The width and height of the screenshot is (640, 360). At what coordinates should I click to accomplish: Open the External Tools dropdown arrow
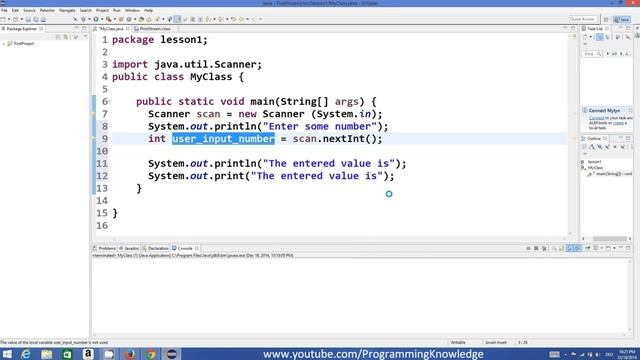115,19
